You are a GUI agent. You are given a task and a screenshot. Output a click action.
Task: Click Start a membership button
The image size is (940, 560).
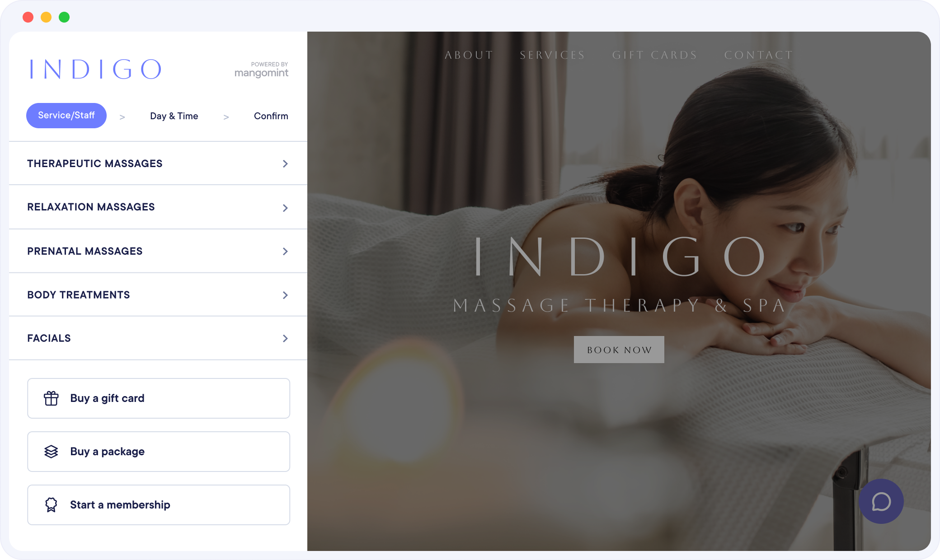(159, 505)
